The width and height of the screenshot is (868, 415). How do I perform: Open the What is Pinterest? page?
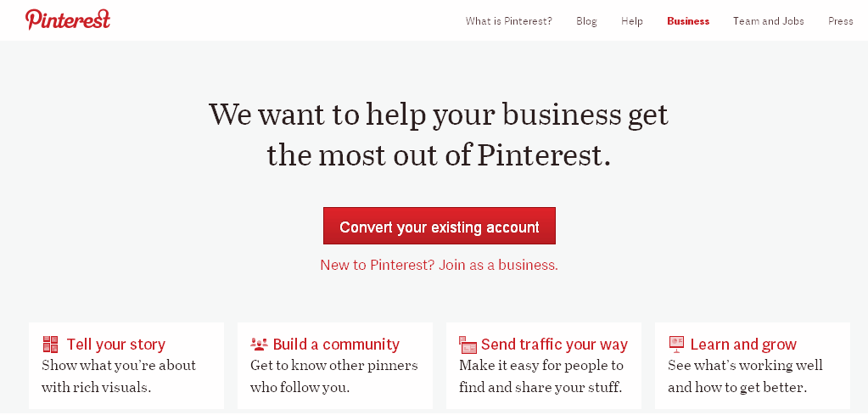pyautogui.click(x=508, y=21)
